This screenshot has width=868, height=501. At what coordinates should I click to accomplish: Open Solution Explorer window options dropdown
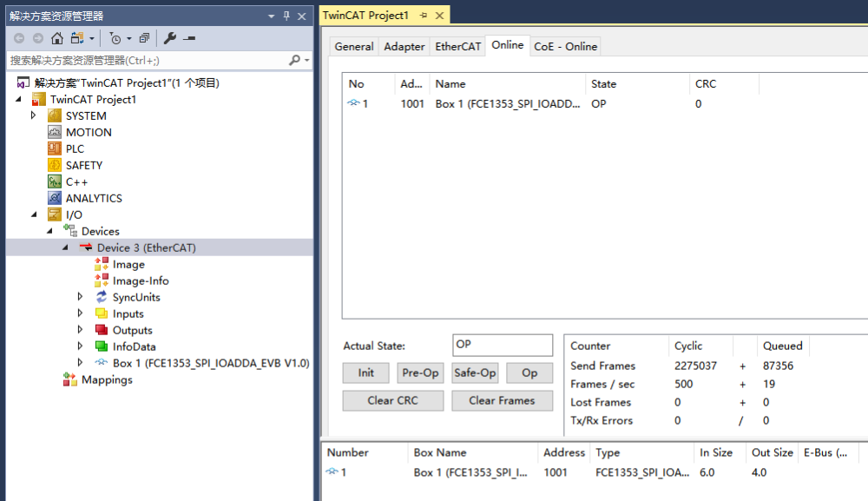coord(271,16)
